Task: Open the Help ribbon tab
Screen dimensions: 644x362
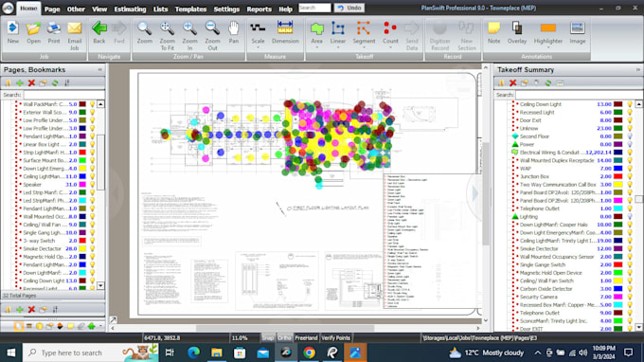Action: tap(285, 9)
